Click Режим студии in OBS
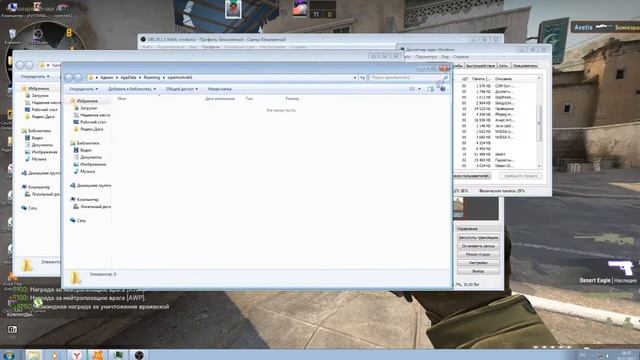Viewport: 640px width, 360px height. [x=478, y=254]
